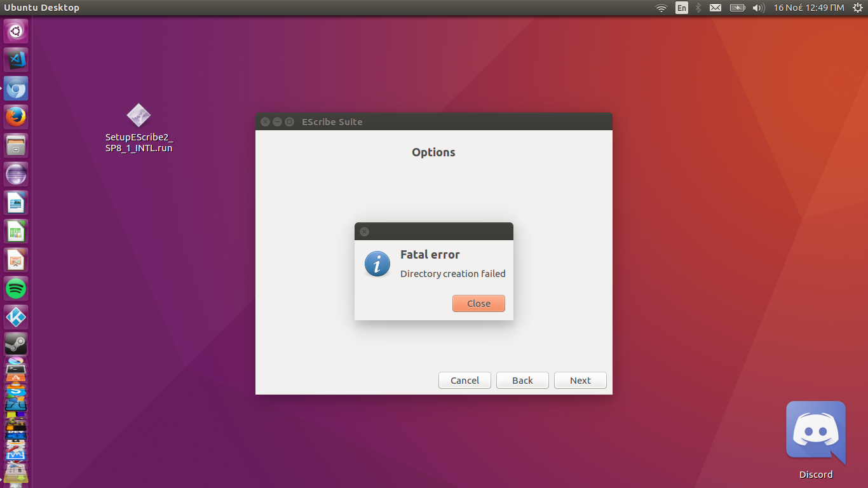Click the Next button in installer
The height and width of the screenshot is (488, 868).
[580, 380]
